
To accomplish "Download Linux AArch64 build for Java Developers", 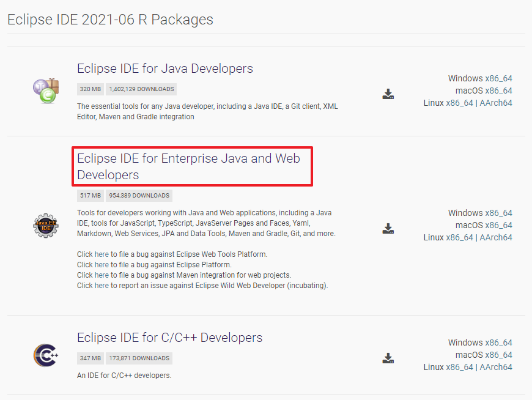I will click(x=496, y=103).
